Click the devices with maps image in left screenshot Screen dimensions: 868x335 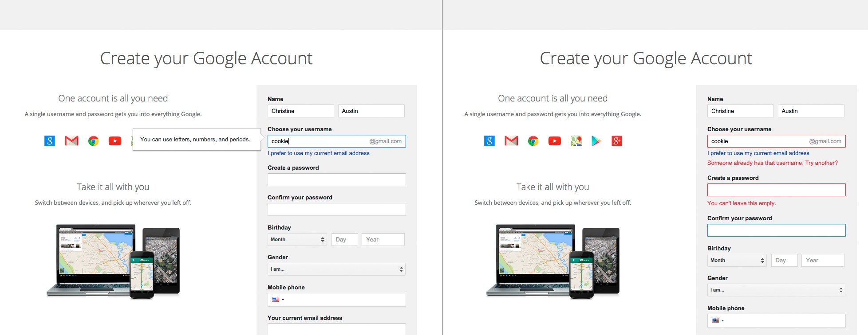point(113,261)
